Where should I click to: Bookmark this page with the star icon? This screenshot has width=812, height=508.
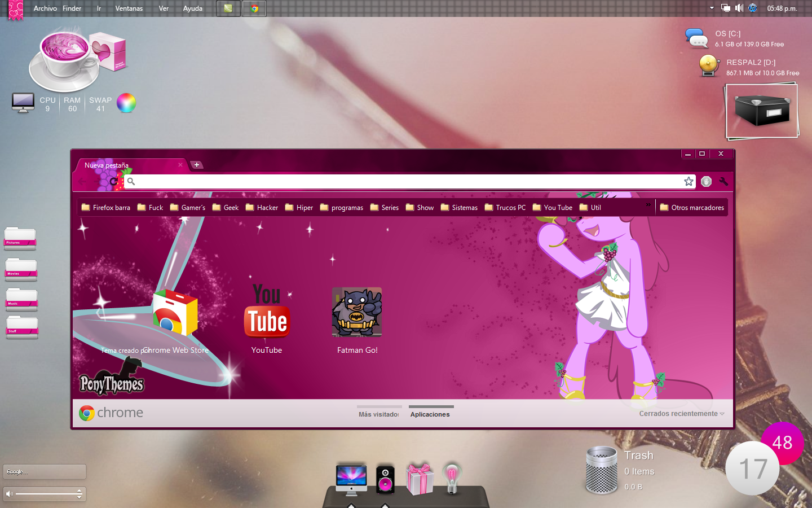pos(689,181)
